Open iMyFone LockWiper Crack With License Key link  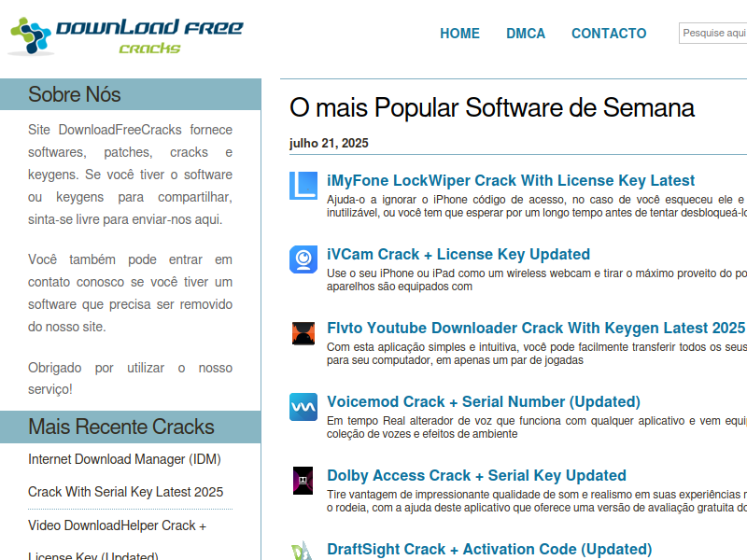[511, 180]
